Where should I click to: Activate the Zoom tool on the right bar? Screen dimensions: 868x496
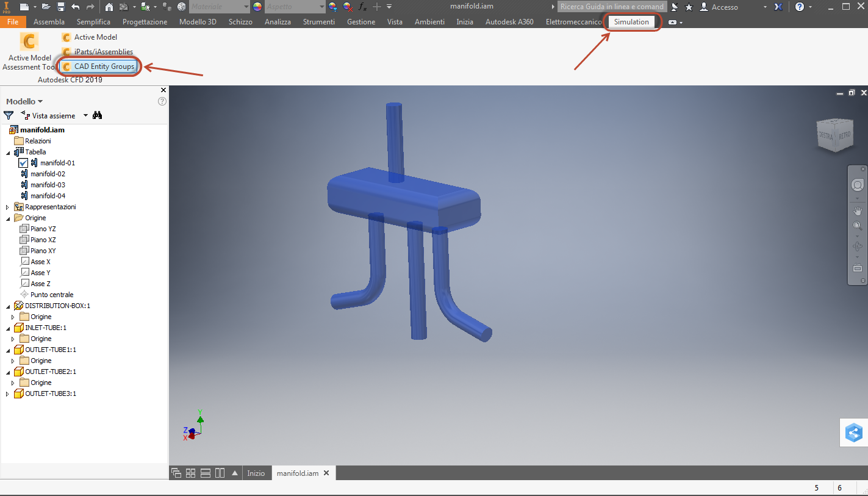[858, 224]
